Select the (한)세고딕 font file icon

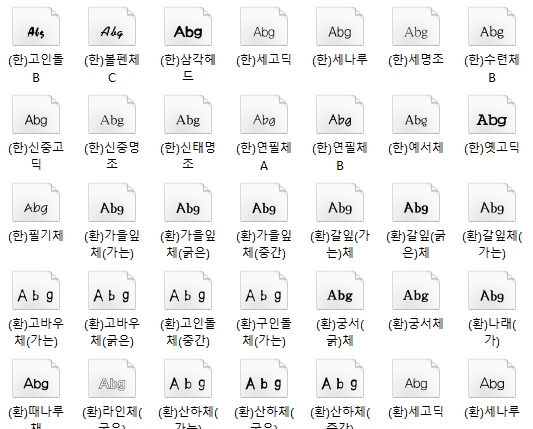pyautogui.click(x=264, y=27)
